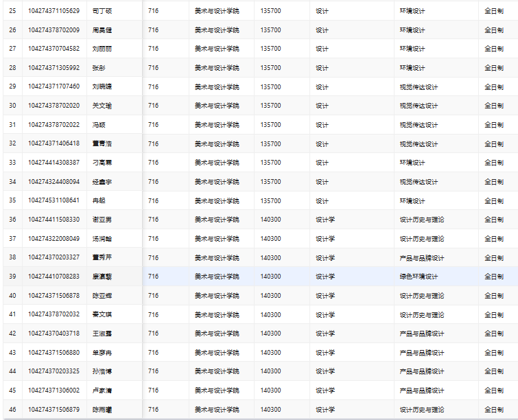Click candidate ID 104274414308387
Image resolution: width=518 pixels, height=420 pixels.
click(54, 163)
